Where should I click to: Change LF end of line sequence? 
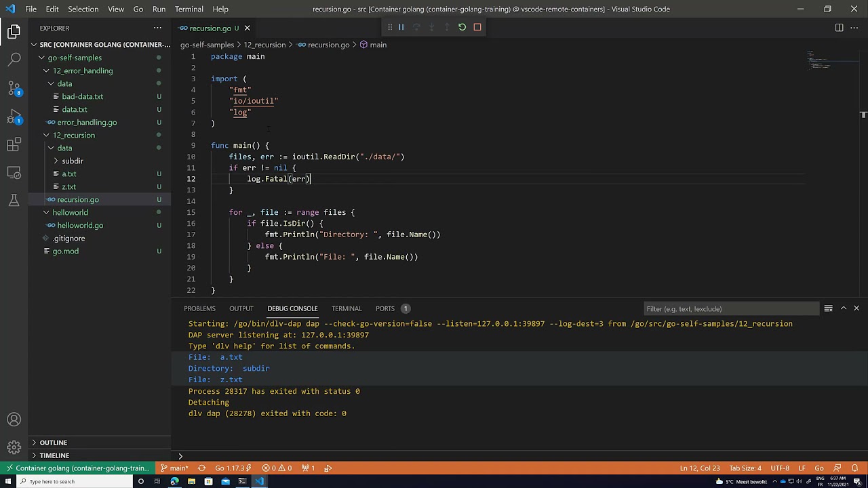tap(802, 468)
